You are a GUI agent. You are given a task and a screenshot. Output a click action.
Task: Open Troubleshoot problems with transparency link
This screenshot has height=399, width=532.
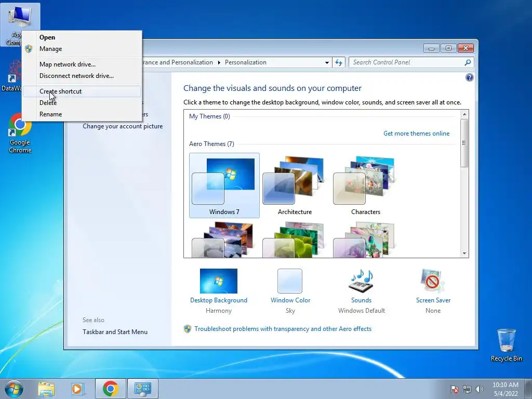click(x=283, y=329)
